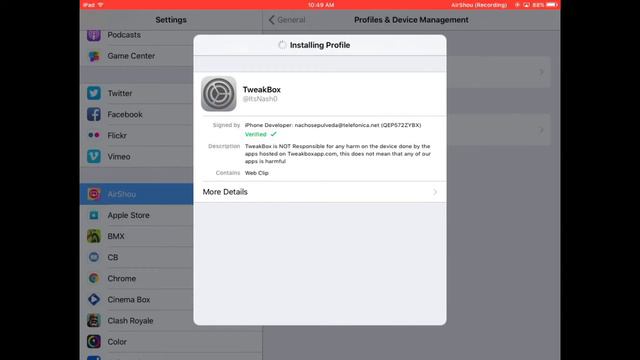Select the AirShou app icon
The height and width of the screenshot is (360, 640).
pyautogui.click(x=93, y=194)
